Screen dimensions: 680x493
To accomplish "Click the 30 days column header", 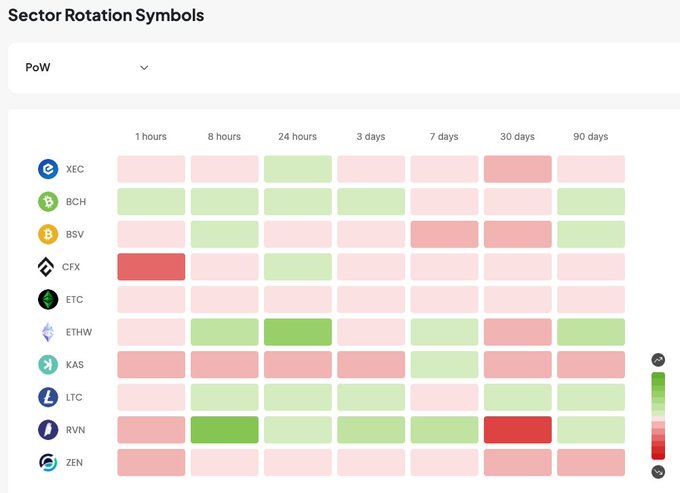I will pyautogui.click(x=517, y=137).
